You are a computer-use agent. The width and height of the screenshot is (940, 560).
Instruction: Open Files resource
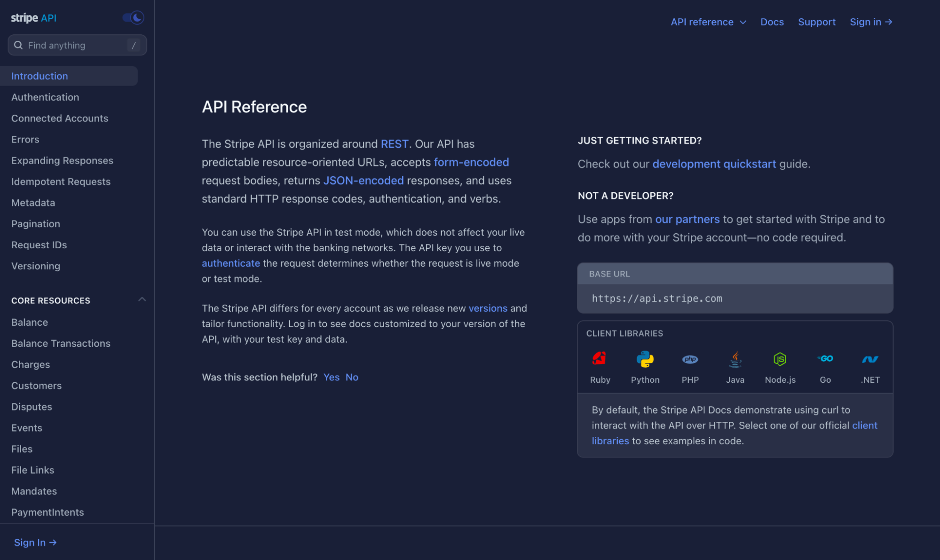click(x=22, y=449)
